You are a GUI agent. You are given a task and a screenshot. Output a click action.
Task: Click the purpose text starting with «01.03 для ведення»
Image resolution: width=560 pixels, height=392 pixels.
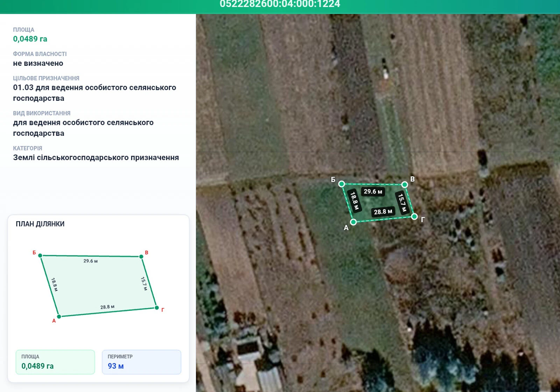(94, 93)
